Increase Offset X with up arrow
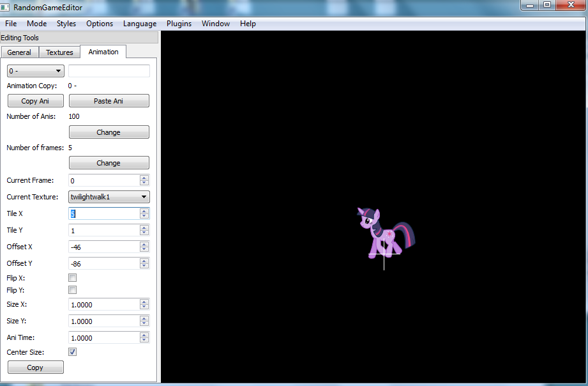588x386 pixels. click(x=144, y=244)
